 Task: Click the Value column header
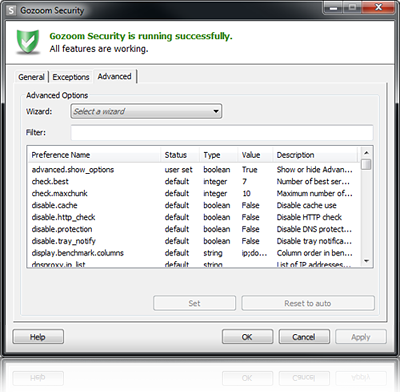click(255, 155)
